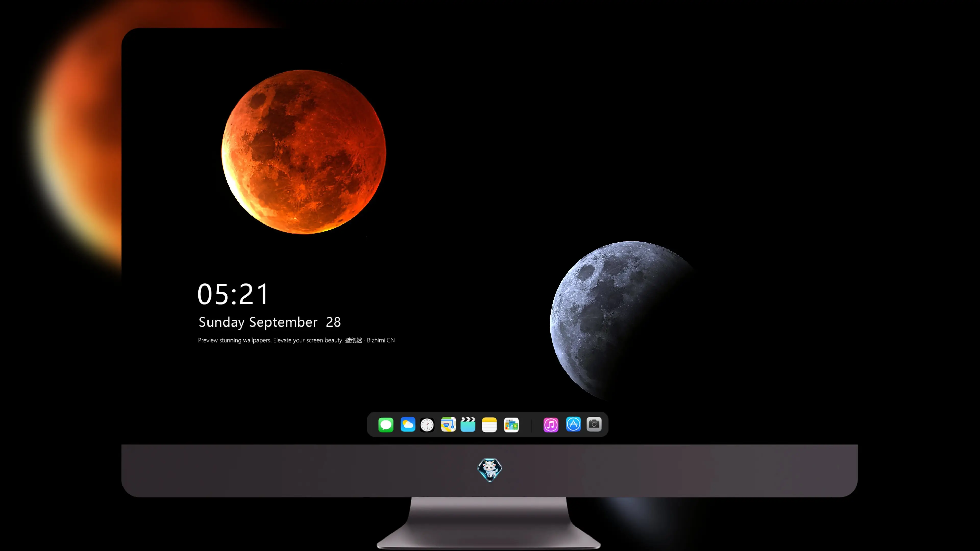Open the colorful posters collage app icon
Image resolution: width=980 pixels, height=551 pixels.
(511, 425)
